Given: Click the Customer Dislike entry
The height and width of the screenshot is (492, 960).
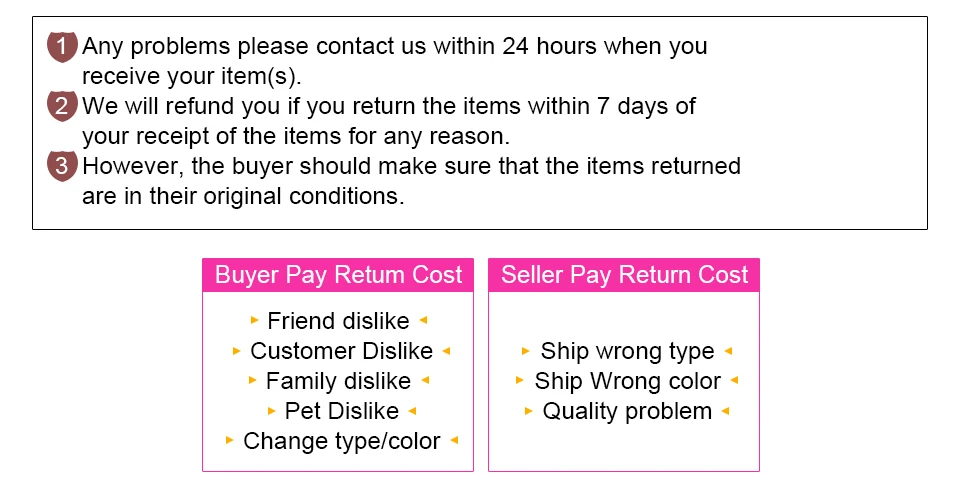Looking at the screenshot, I should pos(342,351).
